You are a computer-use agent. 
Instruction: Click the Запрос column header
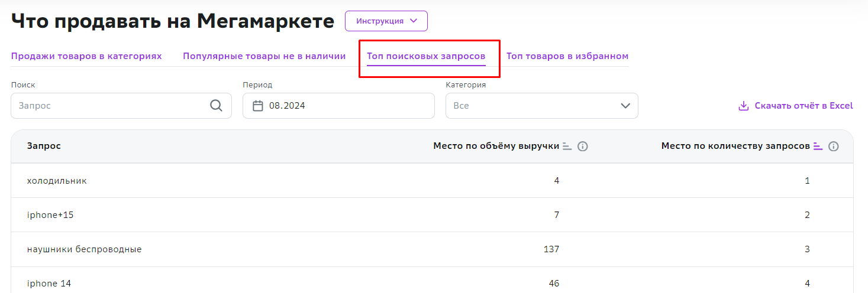point(44,146)
